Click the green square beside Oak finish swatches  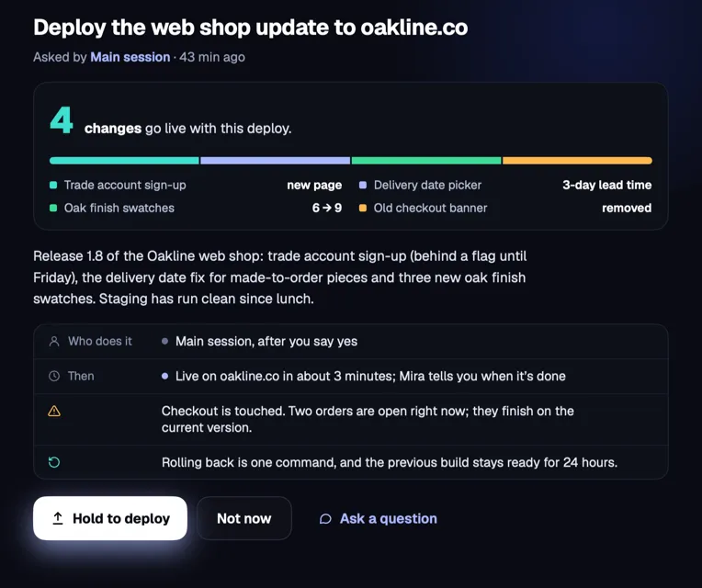click(x=53, y=208)
